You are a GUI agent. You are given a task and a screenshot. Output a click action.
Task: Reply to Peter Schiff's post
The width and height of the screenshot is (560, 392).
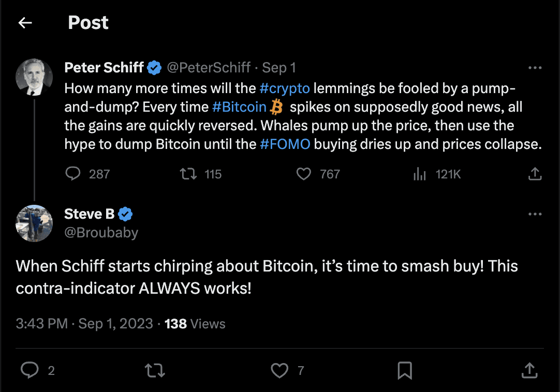click(73, 174)
